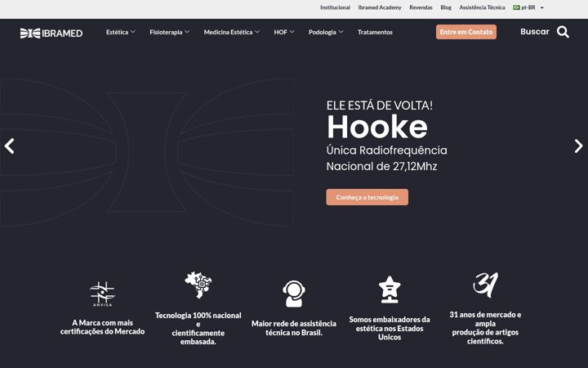Click the Hooke headline text
588x368 pixels.
click(x=377, y=127)
